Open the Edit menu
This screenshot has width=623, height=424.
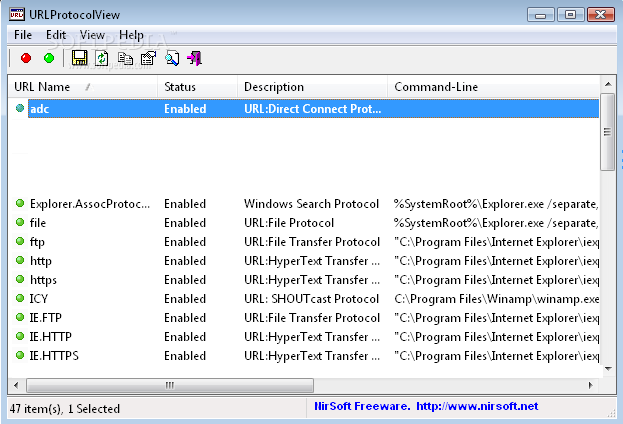(x=56, y=35)
